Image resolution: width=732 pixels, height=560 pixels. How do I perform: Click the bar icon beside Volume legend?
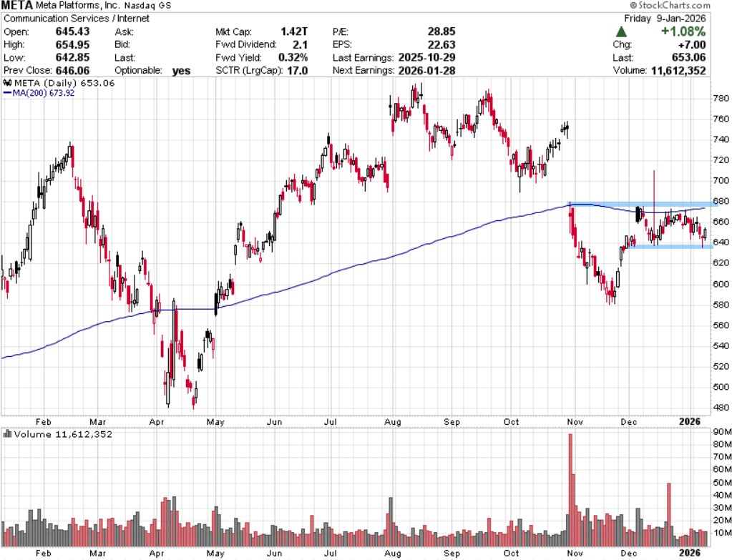coord(7,434)
